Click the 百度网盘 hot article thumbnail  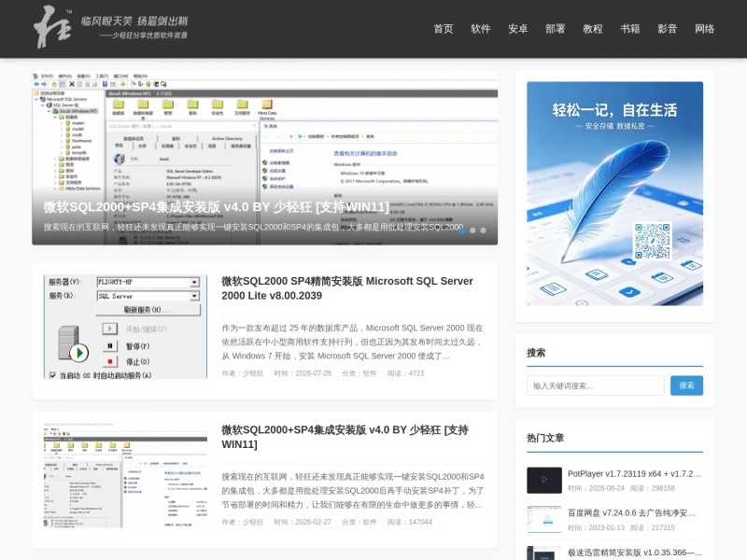[x=544, y=519]
